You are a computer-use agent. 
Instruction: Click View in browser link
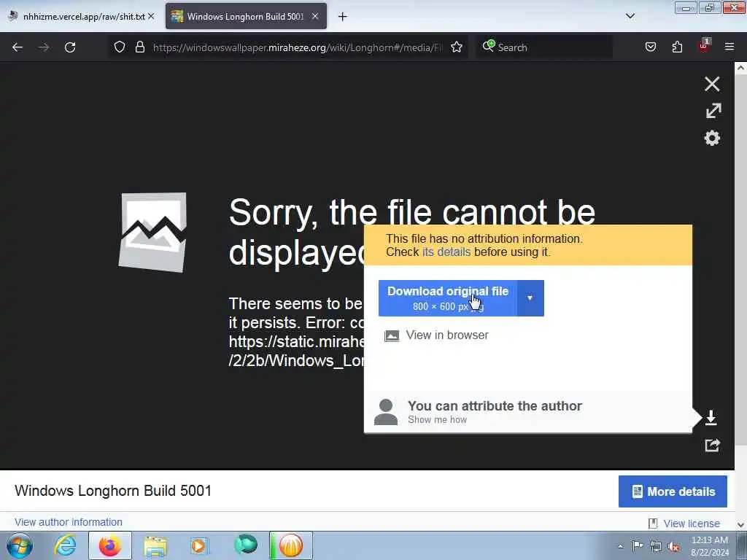[x=447, y=335]
